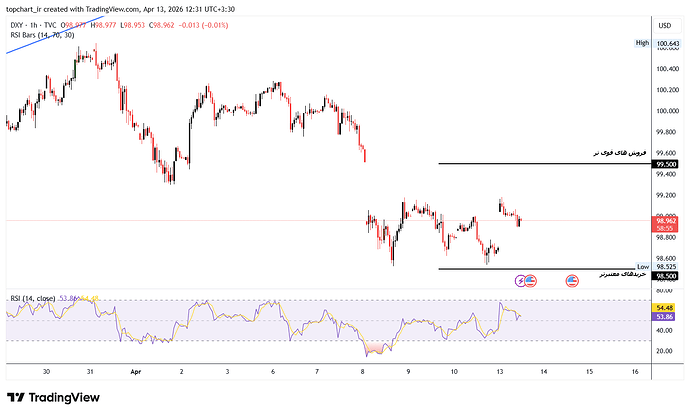Viewport: 690px width, 414px height.
Task: Click the low value L98.953 in legend
Action: point(132,26)
